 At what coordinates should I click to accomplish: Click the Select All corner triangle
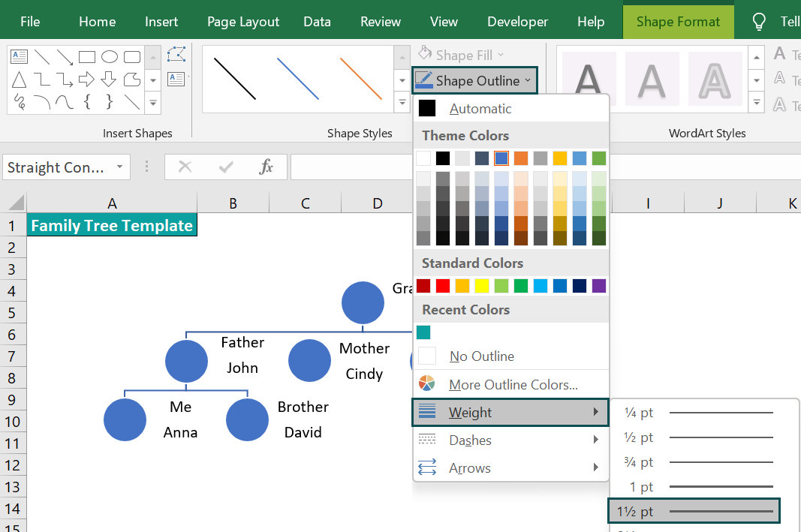click(x=17, y=203)
